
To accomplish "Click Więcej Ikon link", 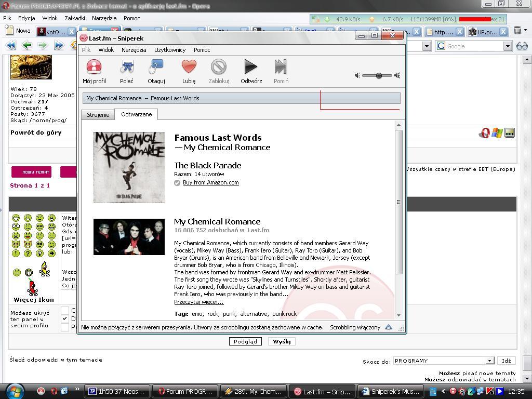I will 34,300.
